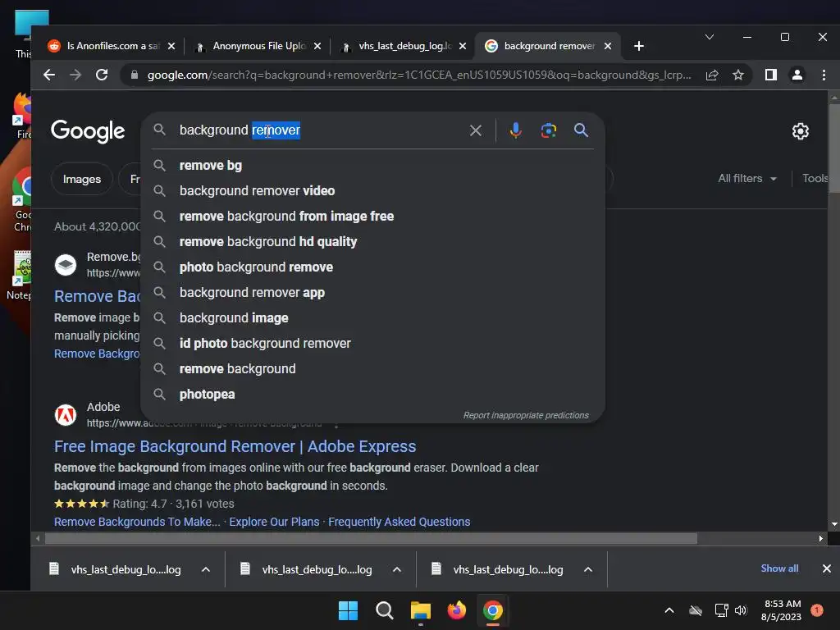Viewport: 840px width, 630px height.
Task: Open 'Frequently Asked Questions' sitelink
Action: [399, 522]
